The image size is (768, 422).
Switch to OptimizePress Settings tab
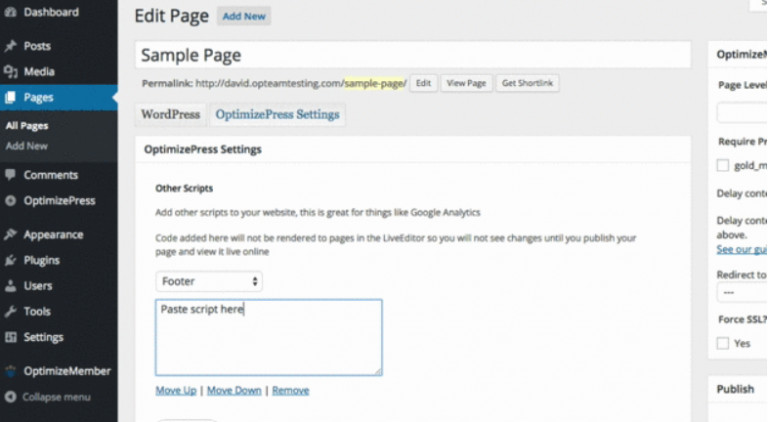tap(277, 115)
